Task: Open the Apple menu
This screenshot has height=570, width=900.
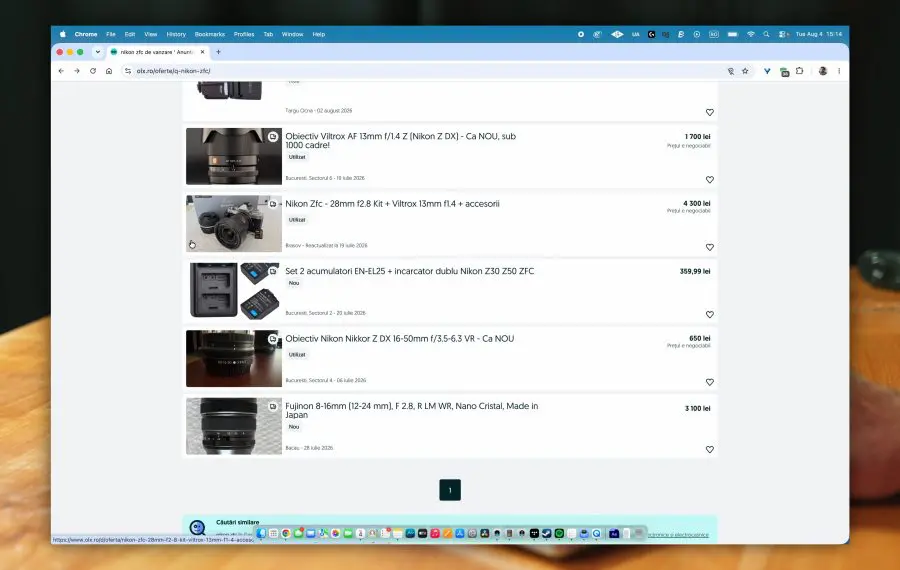Action: coord(63,34)
